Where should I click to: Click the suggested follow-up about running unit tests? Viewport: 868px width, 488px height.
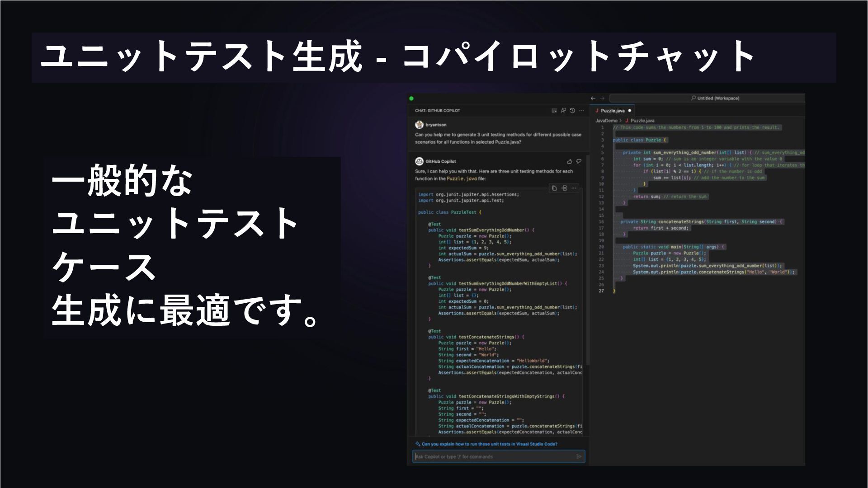point(489,444)
